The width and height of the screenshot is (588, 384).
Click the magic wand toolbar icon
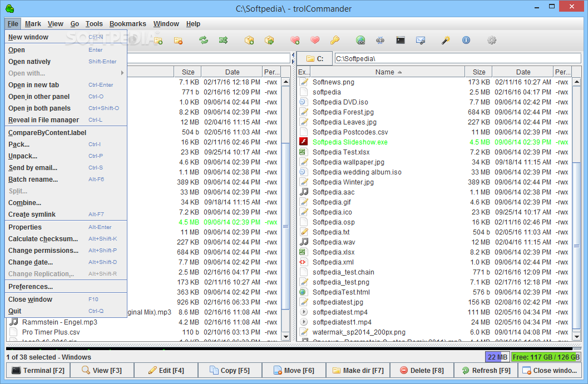446,40
